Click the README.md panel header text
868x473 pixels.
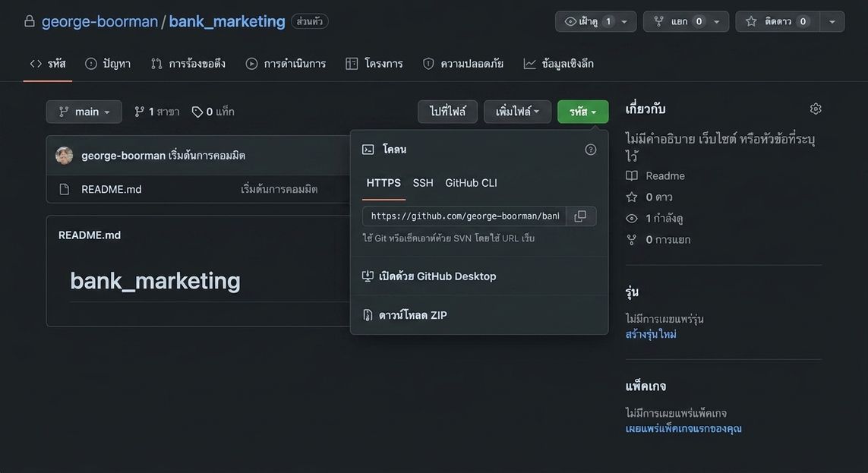coord(90,235)
